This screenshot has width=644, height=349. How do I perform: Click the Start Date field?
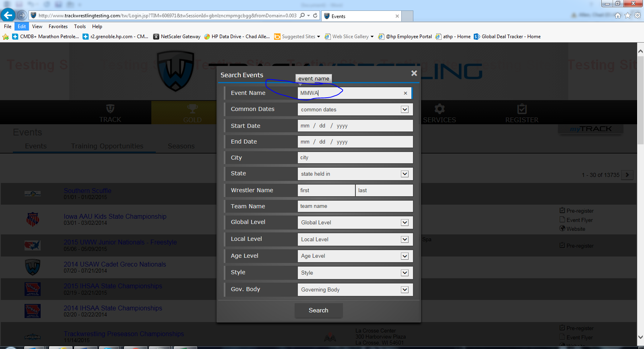click(x=355, y=125)
